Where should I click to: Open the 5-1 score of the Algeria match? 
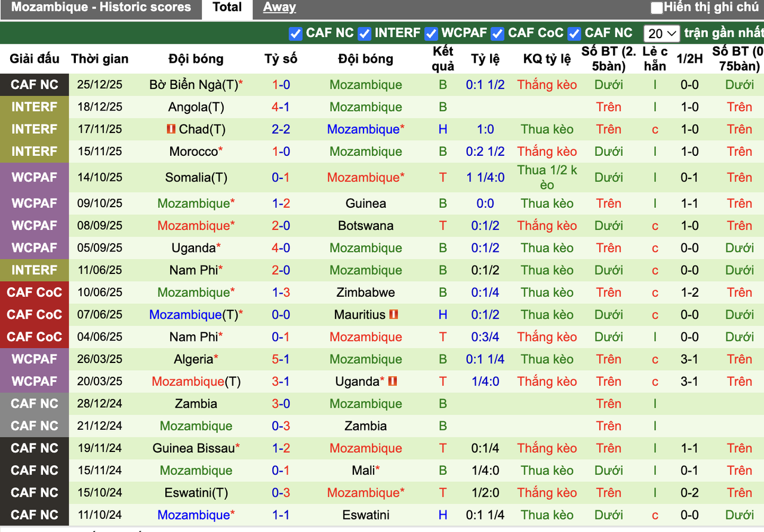[281, 359]
